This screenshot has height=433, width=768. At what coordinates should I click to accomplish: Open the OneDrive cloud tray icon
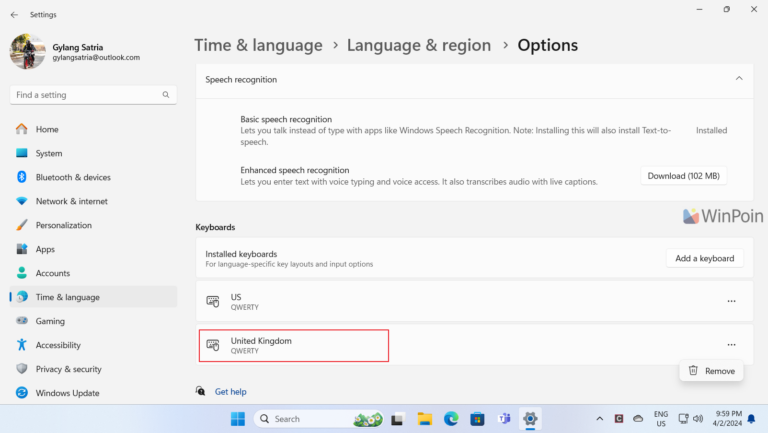638,419
